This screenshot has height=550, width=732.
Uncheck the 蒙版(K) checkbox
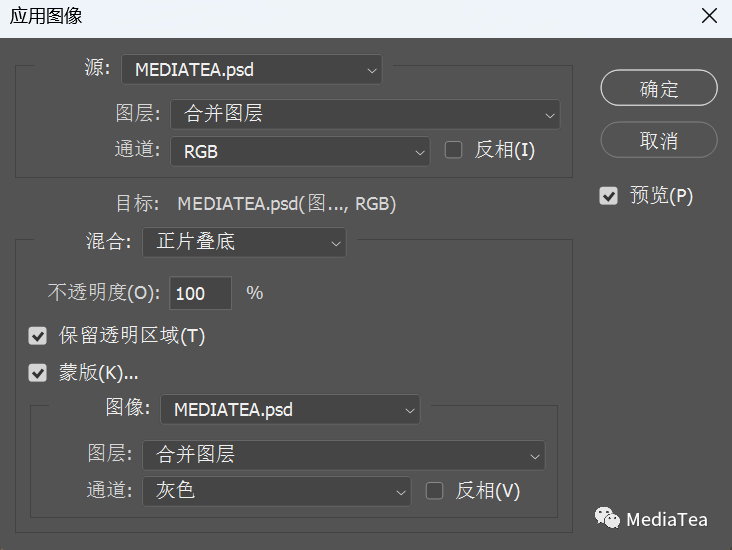[37, 373]
